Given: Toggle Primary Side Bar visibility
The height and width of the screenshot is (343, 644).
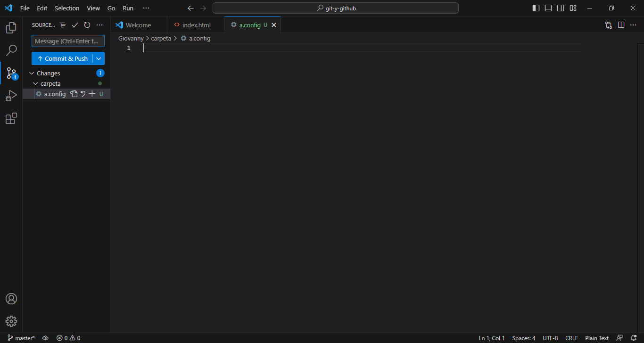Looking at the screenshot, I should (x=536, y=8).
